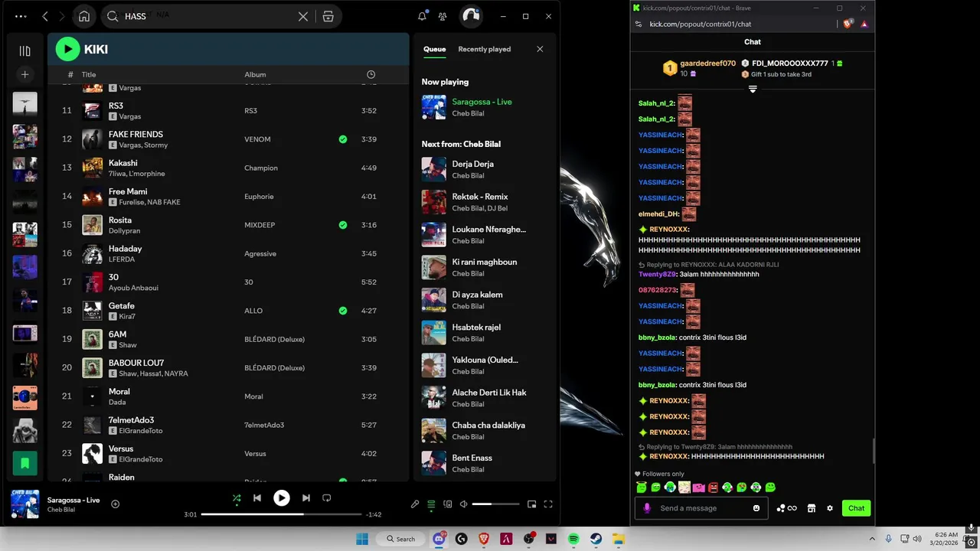Open Brave Rewards triangle icon
The height and width of the screenshot is (551, 980).
tap(864, 24)
